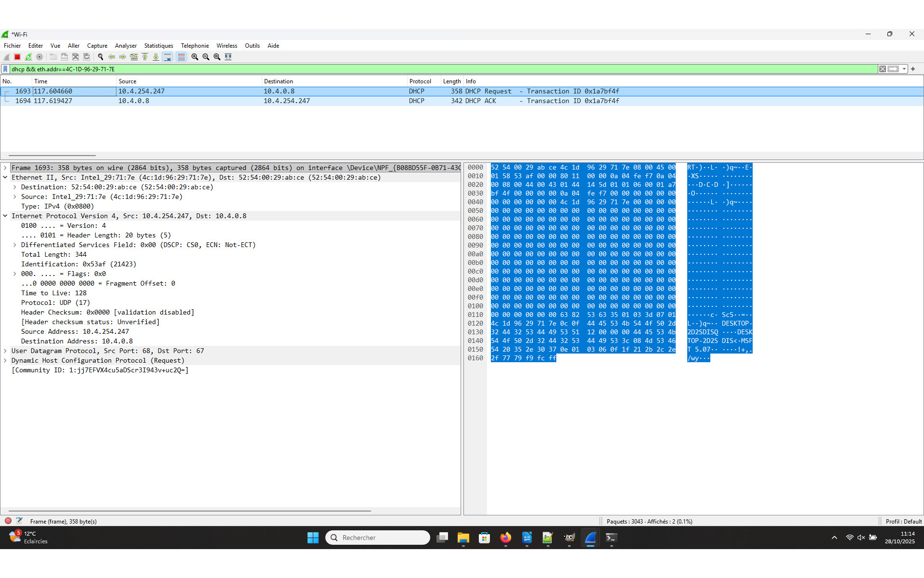Toggle packet list colorization

click(181, 56)
